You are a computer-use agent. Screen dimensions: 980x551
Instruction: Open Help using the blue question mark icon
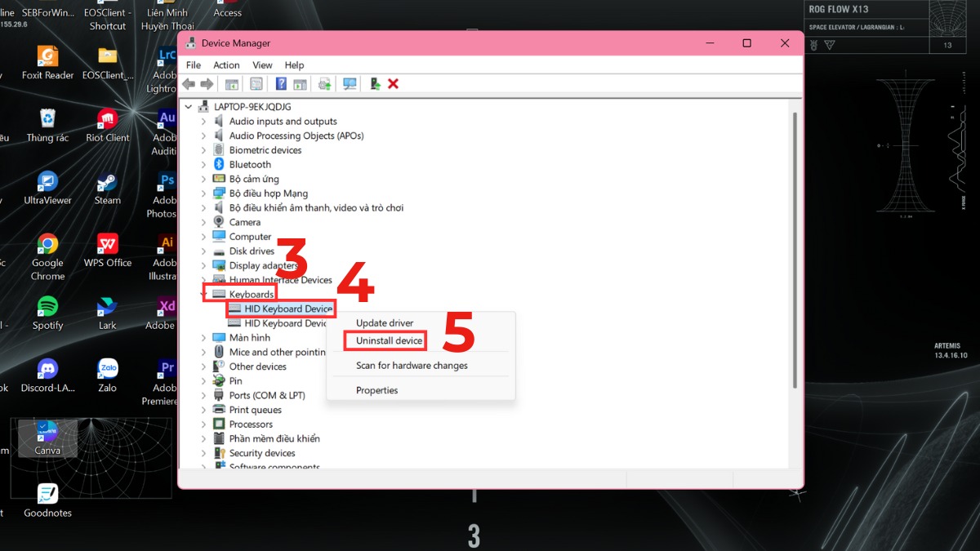(280, 83)
